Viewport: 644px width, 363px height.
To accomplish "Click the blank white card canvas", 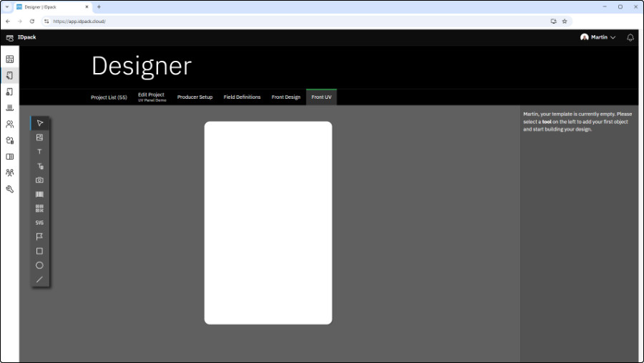I will tap(268, 223).
